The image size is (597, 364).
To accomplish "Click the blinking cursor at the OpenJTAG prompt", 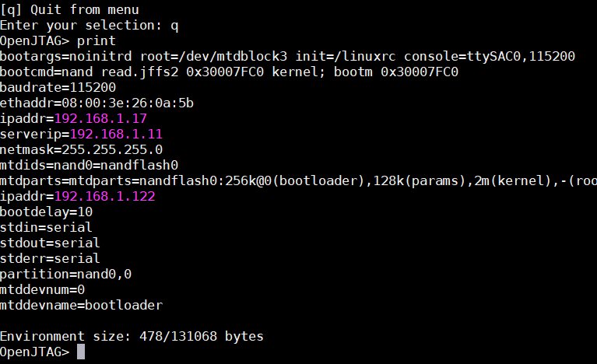I will coord(81,352).
